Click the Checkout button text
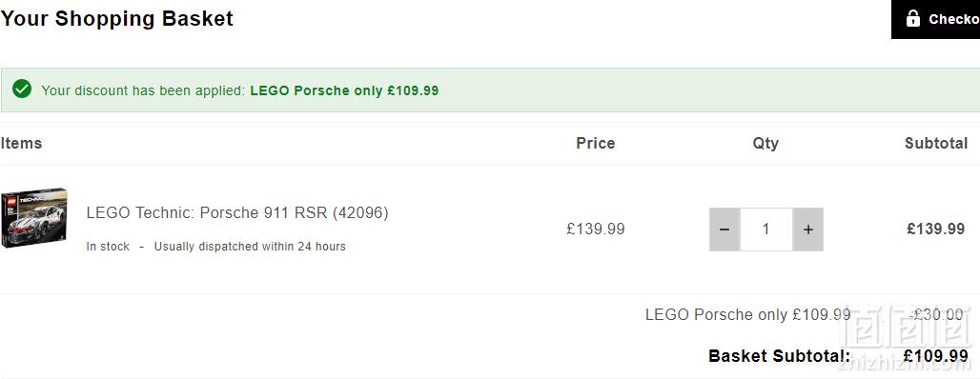This screenshot has height=379, width=980. tap(953, 19)
